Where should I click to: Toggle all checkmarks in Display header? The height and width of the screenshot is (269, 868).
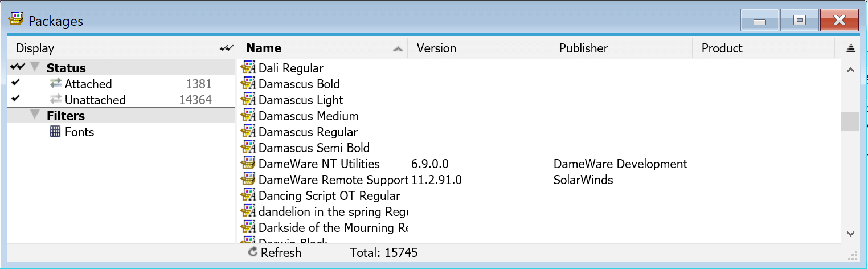[x=227, y=48]
